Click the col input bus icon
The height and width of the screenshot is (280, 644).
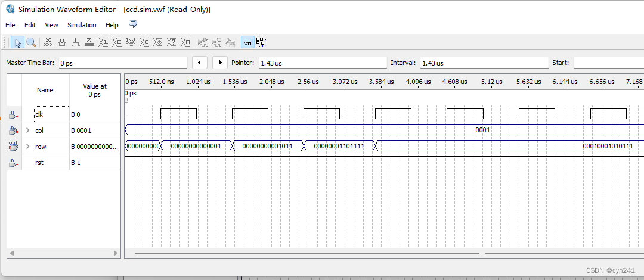[14, 130]
